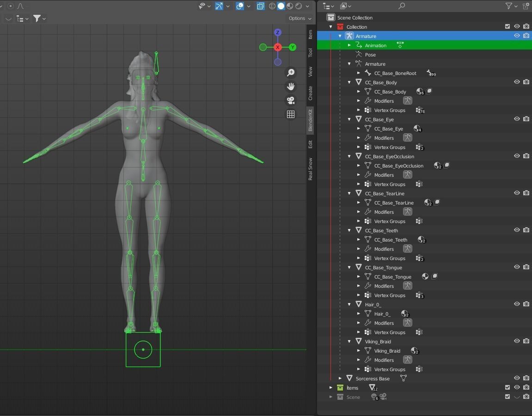
Task: Disable rendering for CC_Base_Teeth camera icon
Action: pyautogui.click(x=526, y=230)
